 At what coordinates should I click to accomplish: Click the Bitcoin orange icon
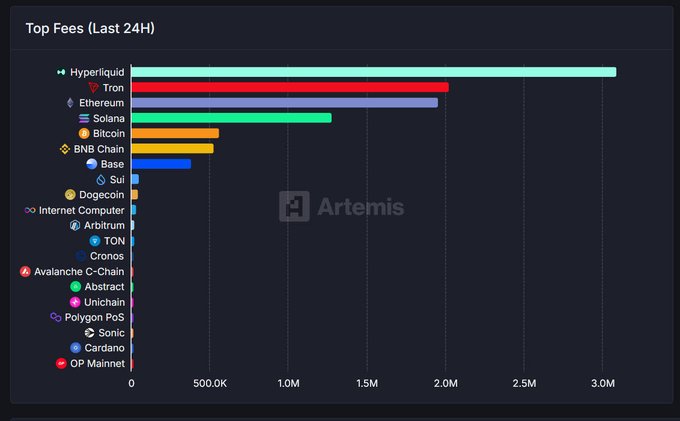click(84, 134)
